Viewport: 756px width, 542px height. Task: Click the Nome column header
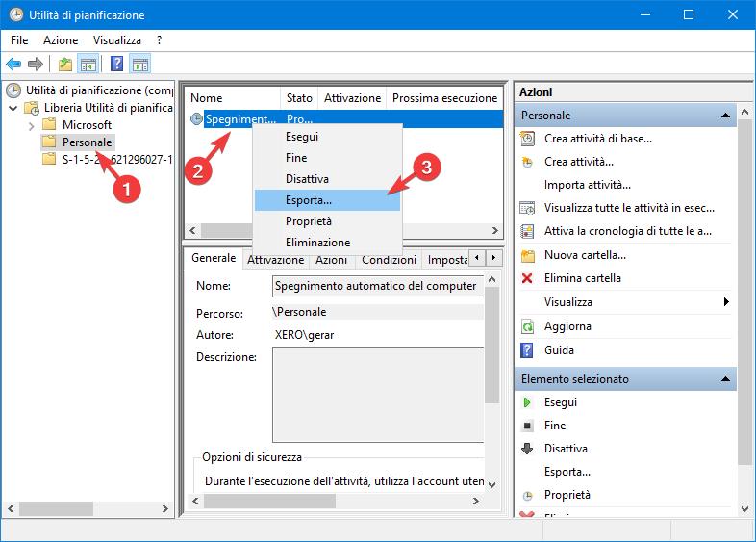pos(233,98)
